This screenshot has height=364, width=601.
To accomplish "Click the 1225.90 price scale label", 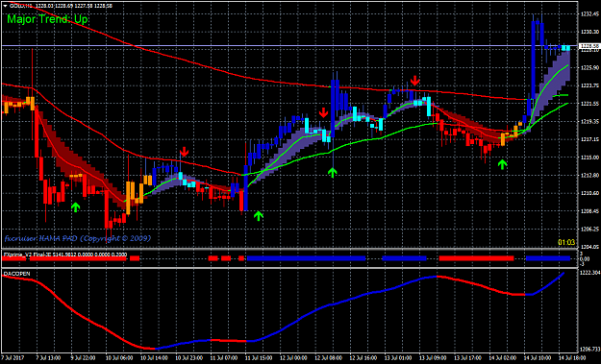I will click(589, 68).
